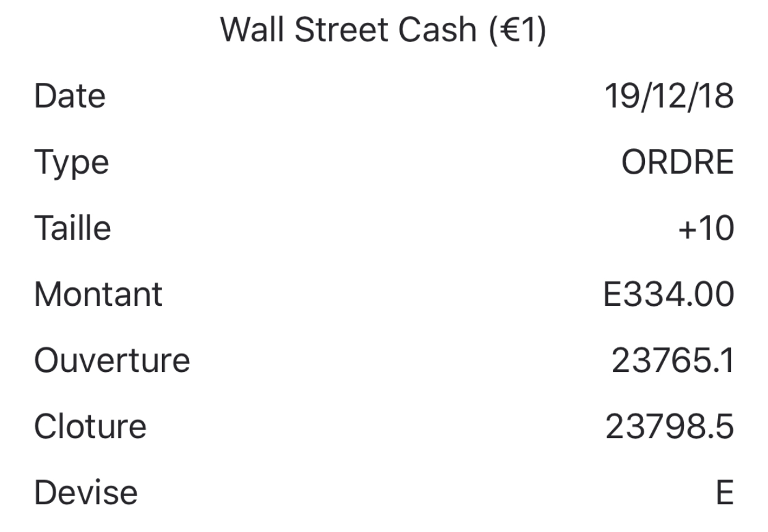Viewport: 768px width, 532px height.
Task: Select the Date label
Action: [70, 96]
